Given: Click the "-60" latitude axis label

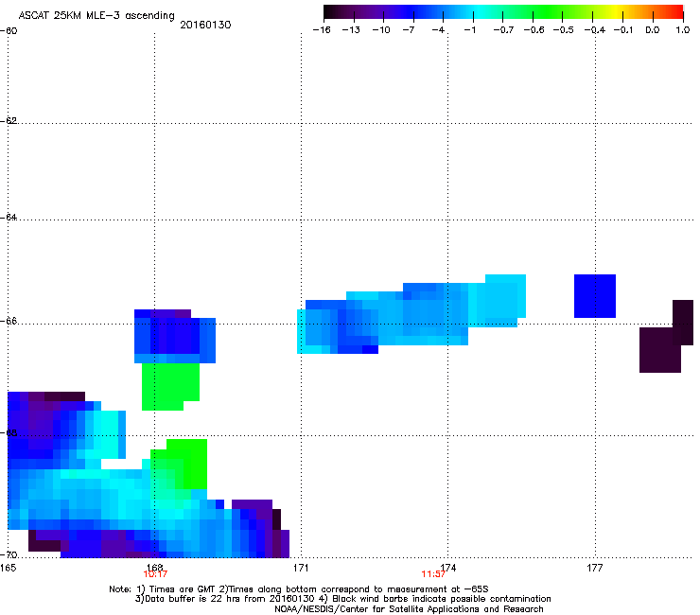Looking at the screenshot, I should tap(9, 31).
